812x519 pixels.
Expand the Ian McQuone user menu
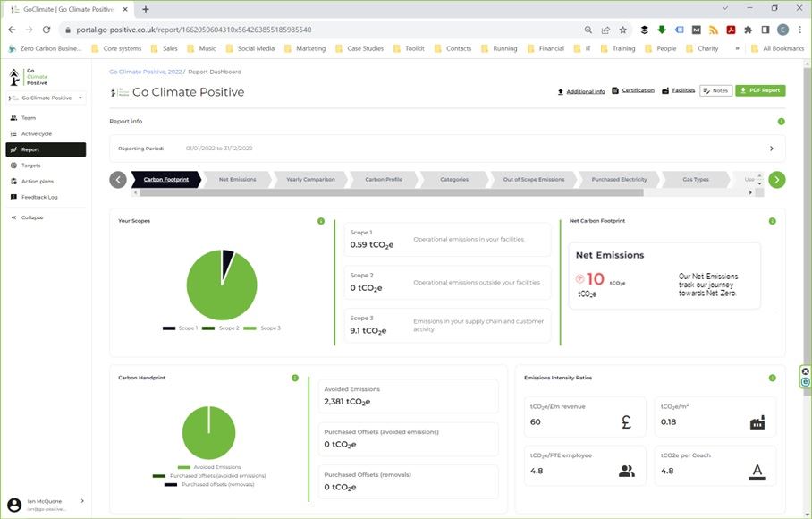tap(82, 501)
